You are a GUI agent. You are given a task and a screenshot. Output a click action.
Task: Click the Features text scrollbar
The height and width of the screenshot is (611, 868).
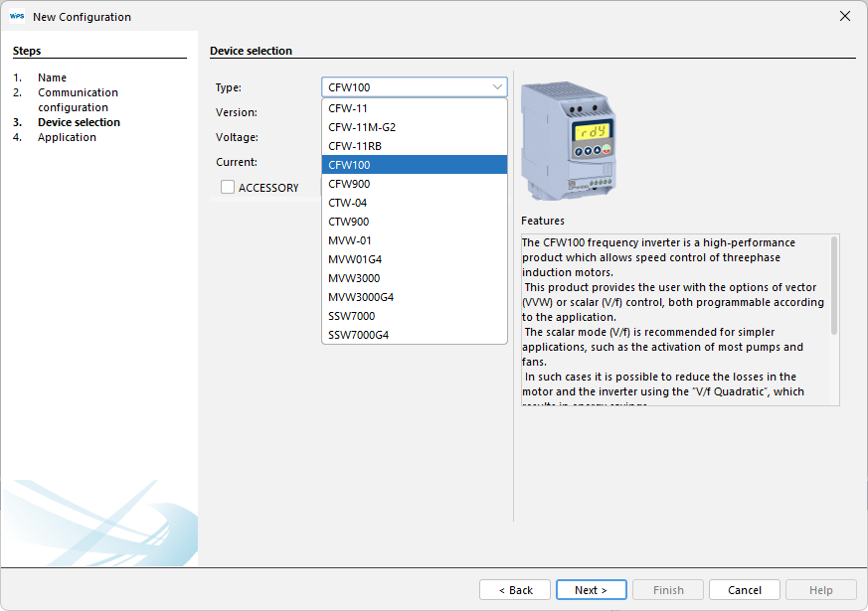833,285
